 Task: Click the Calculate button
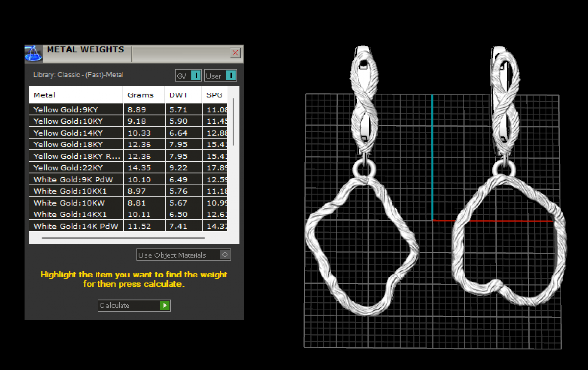134,305
